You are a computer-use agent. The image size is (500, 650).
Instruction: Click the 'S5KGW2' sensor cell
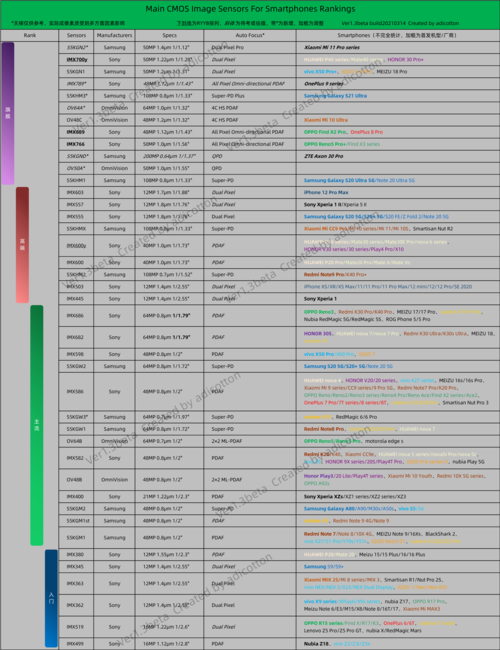[x=76, y=366]
